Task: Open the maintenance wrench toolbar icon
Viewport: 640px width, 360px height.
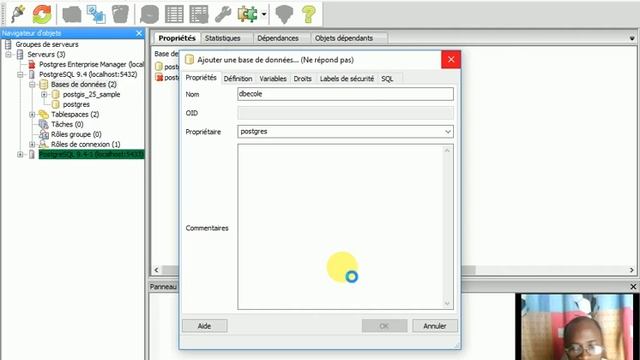Action: coord(223,14)
